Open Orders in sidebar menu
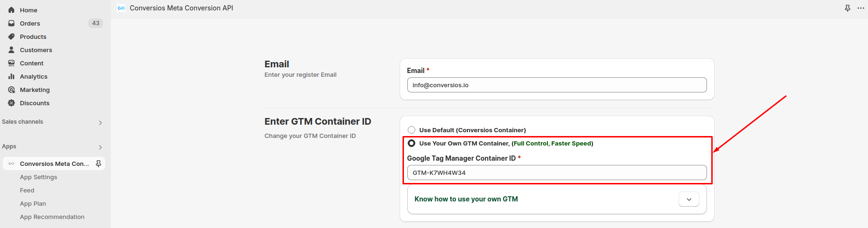Screen dimensions: 868x228 coord(30,23)
